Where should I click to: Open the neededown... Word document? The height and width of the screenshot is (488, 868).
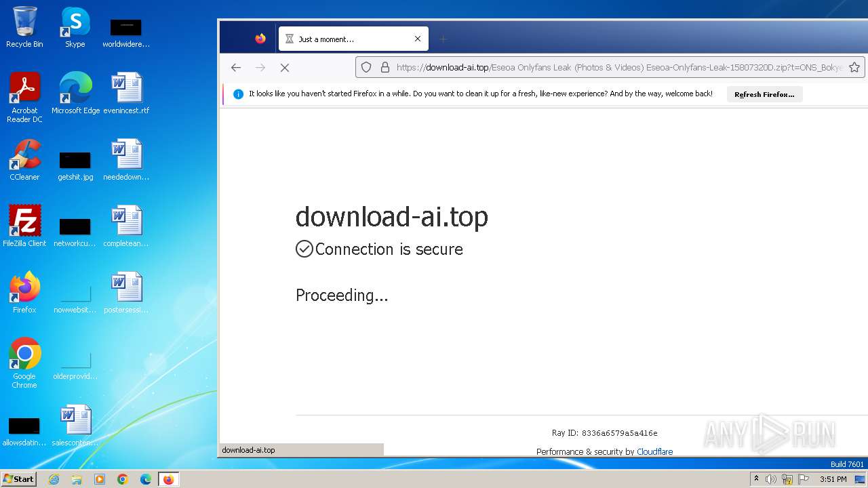(x=126, y=160)
